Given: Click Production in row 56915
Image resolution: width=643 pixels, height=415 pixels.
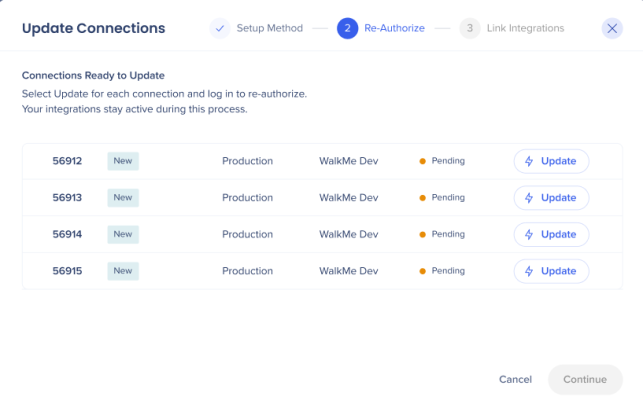Looking at the screenshot, I should [247, 271].
